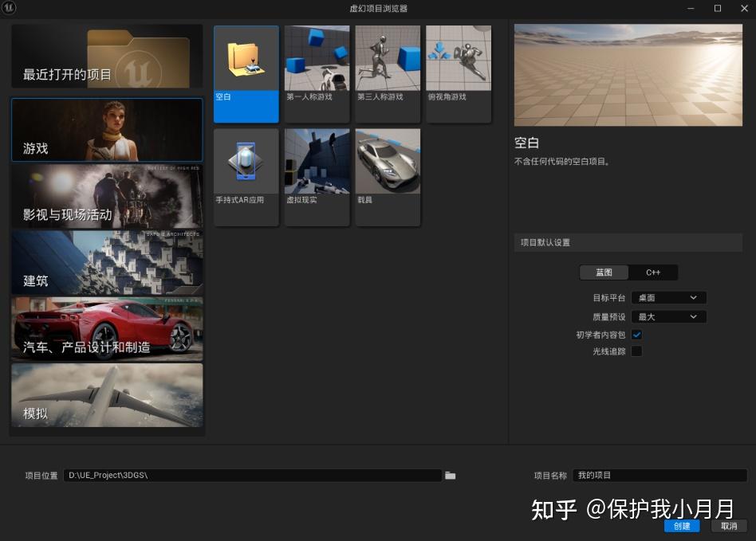
Task: Disable the 初学者内容包 checkbox
Action: coord(636,335)
